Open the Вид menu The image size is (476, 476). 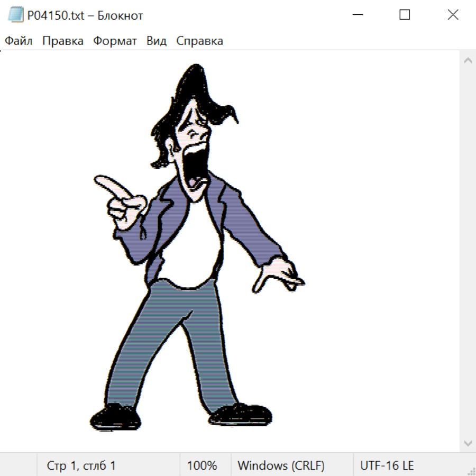coord(156,41)
